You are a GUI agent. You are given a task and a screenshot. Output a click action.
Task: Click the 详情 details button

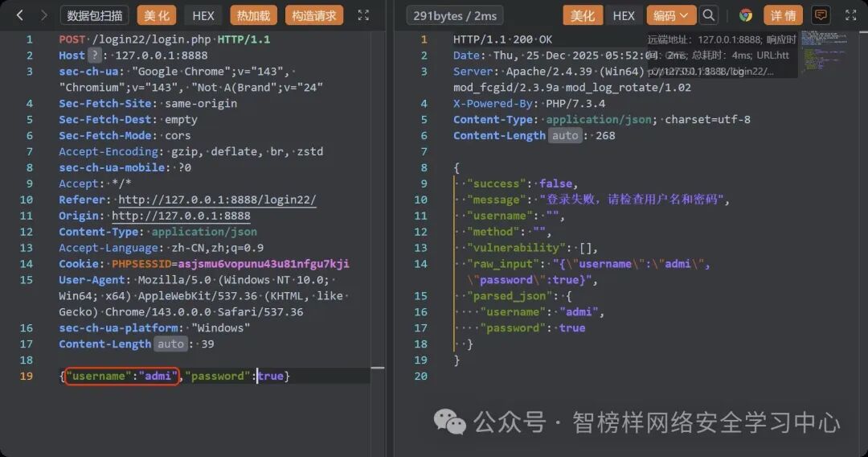[784, 15]
